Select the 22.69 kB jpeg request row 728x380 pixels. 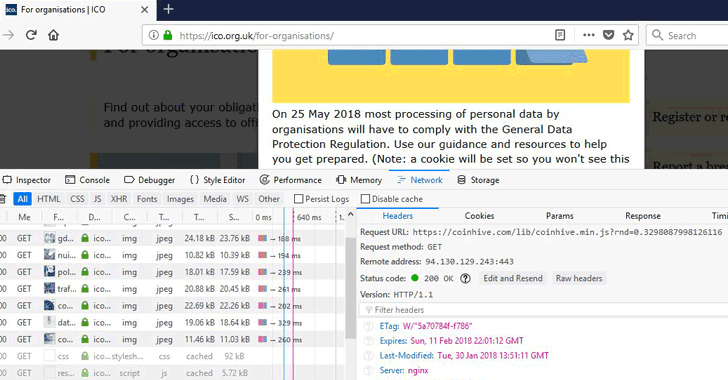pyautogui.click(x=172, y=305)
